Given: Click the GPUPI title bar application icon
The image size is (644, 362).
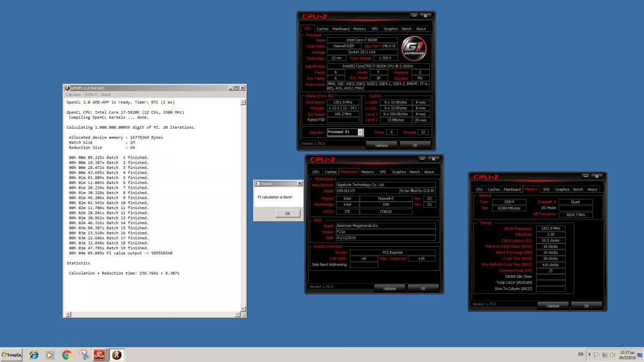Looking at the screenshot, I should pyautogui.click(x=67, y=88).
